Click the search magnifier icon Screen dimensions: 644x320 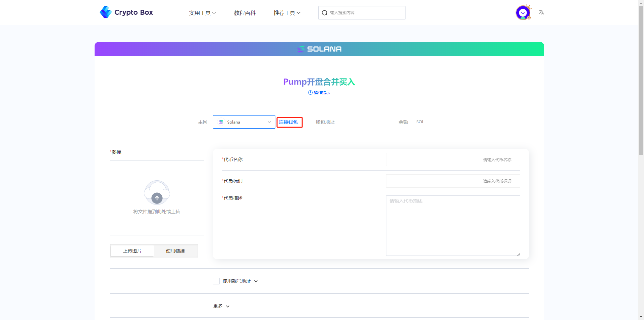point(324,13)
